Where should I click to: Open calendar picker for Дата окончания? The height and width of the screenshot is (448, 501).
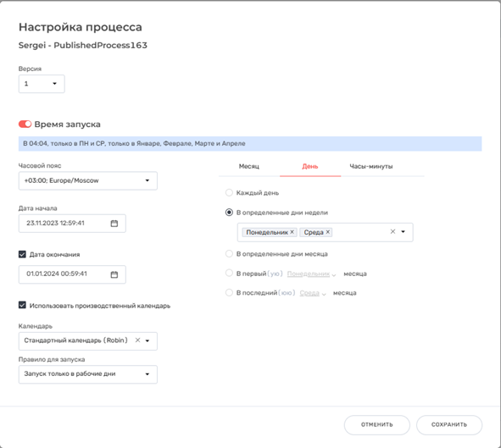click(114, 274)
